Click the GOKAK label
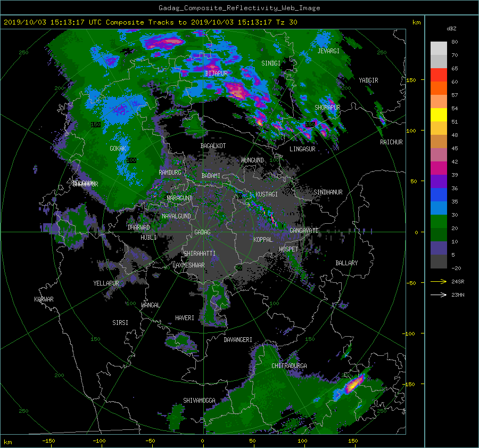Viewport: 479px width, 448px height. click(x=118, y=149)
